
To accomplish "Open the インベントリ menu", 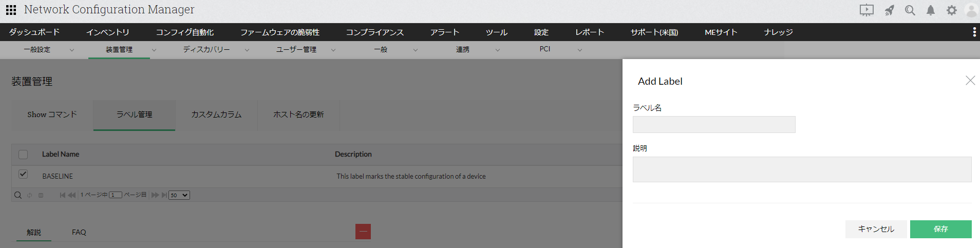I will point(108,32).
